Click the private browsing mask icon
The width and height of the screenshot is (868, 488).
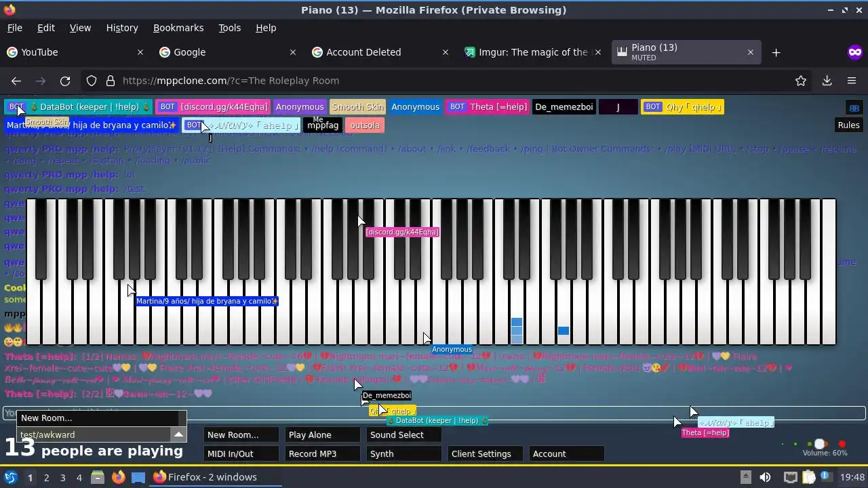(x=854, y=52)
